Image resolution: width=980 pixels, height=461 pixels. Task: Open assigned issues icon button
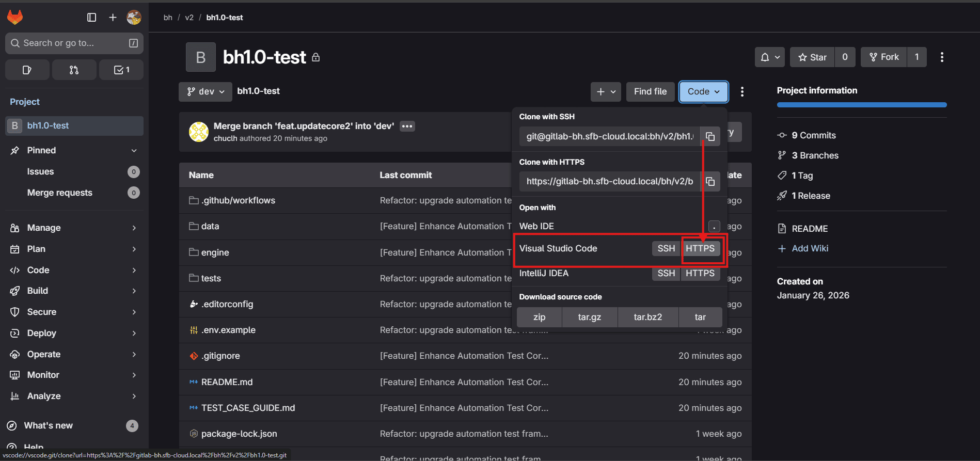tap(27, 70)
